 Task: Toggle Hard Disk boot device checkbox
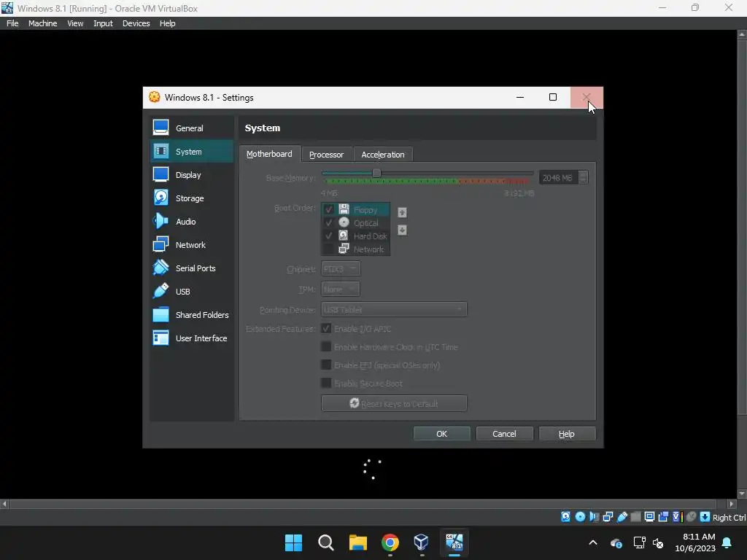[x=328, y=236]
